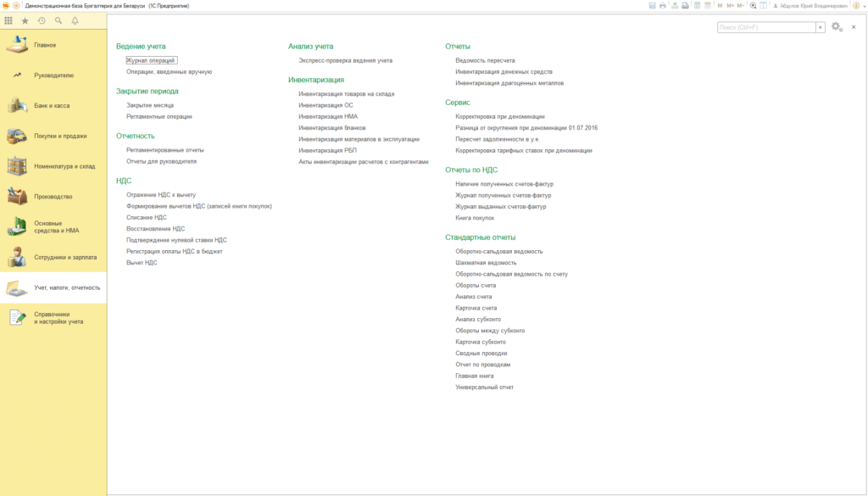Open the Номенклатура и склад section
868x496 pixels.
pos(53,166)
